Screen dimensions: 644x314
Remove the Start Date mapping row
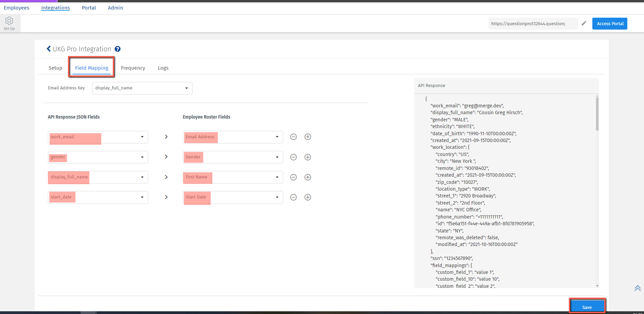[x=293, y=197]
